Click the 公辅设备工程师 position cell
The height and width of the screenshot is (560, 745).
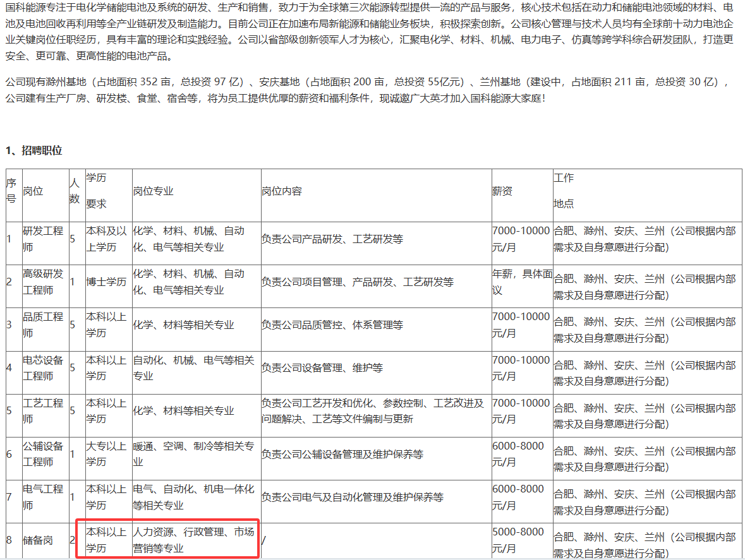(x=43, y=454)
